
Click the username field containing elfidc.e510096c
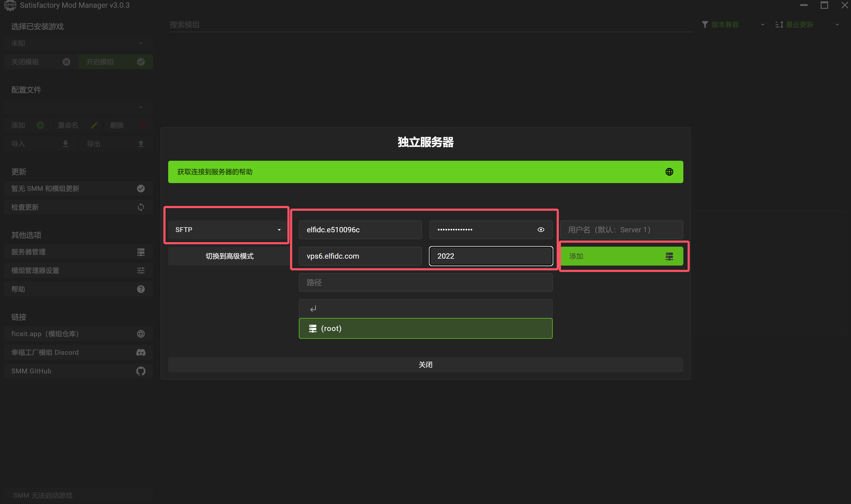[x=360, y=230]
